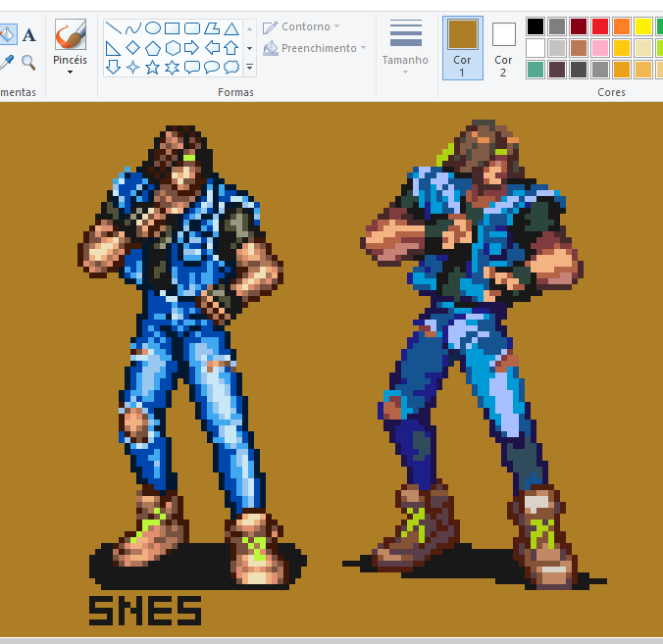Pick the brown color swatch

click(579, 48)
